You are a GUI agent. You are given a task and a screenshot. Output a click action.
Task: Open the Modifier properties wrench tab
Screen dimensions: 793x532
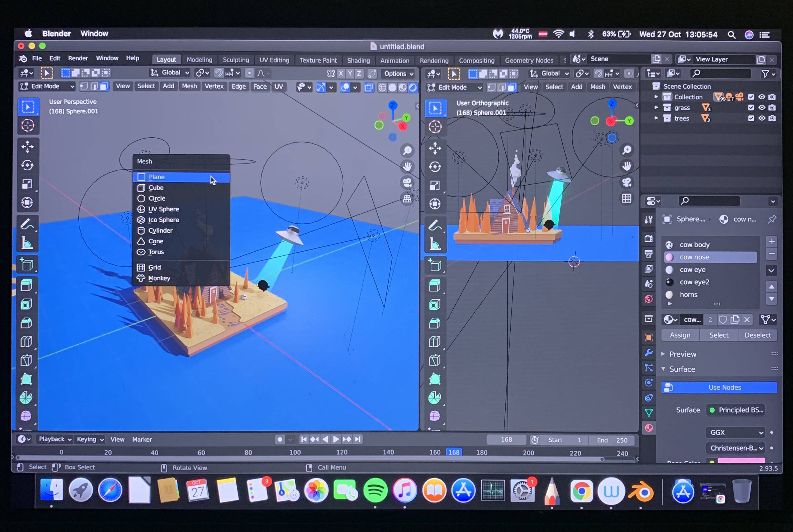(649, 353)
